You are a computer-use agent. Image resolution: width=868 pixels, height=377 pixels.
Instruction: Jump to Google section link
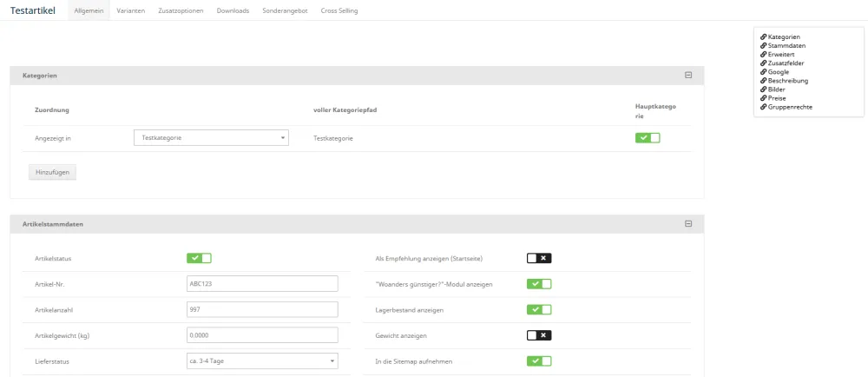tap(779, 72)
